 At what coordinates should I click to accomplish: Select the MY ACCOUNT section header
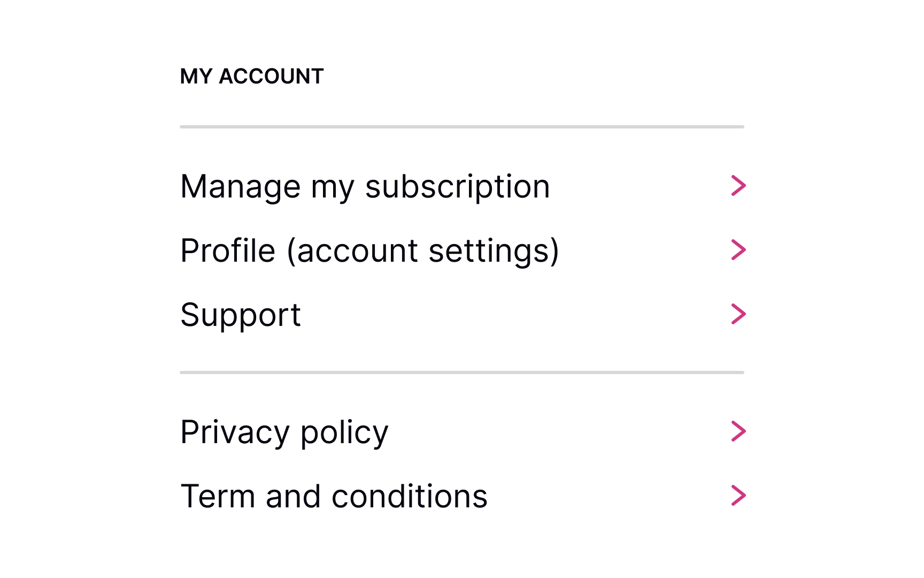[x=252, y=76]
